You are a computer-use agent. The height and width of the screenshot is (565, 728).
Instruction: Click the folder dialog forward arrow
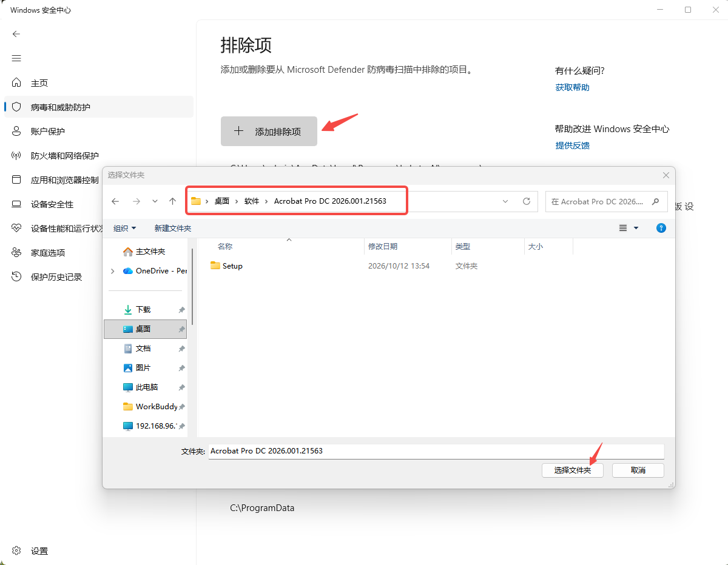pos(136,201)
